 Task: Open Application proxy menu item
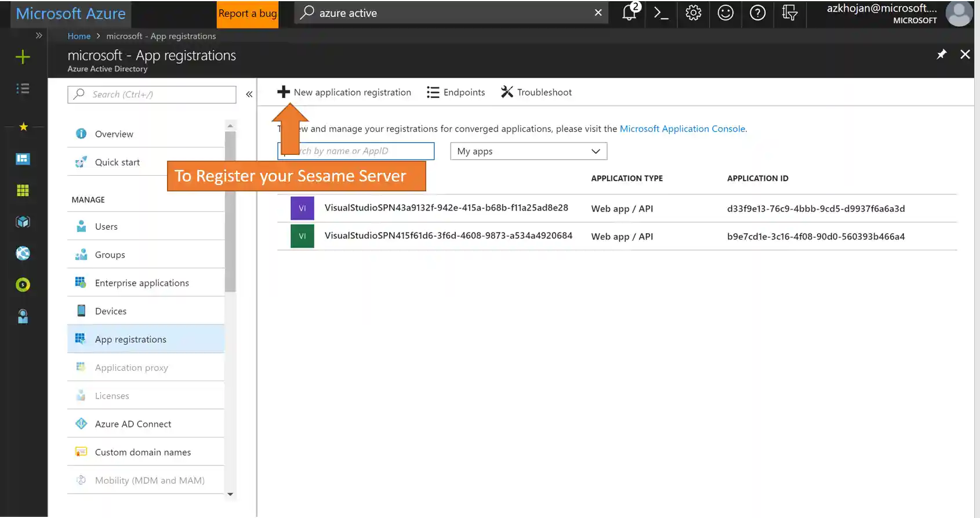pos(146,367)
